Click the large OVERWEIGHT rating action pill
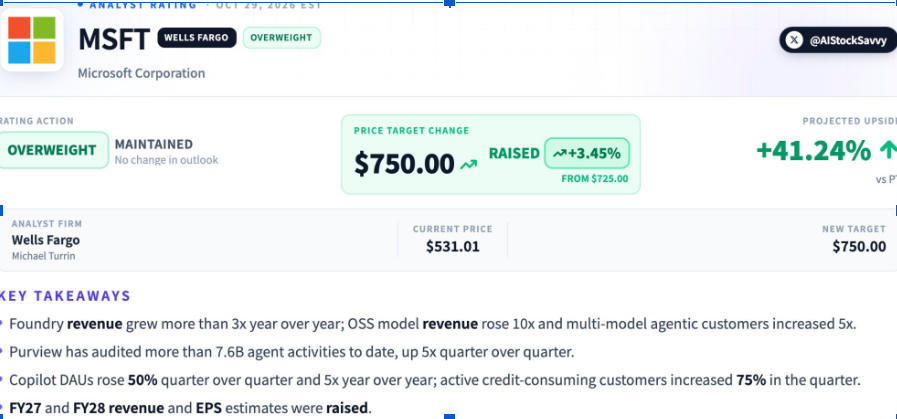 click(x=52, y=150)
